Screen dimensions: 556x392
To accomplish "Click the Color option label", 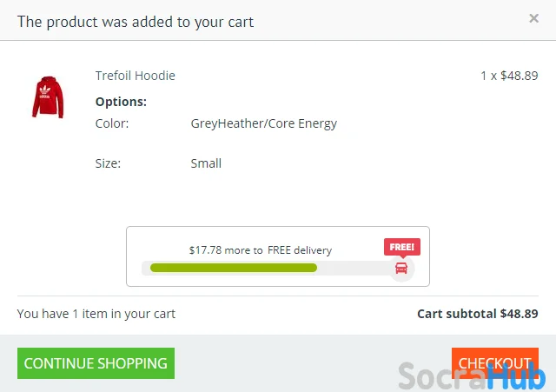I will [112, 123].
